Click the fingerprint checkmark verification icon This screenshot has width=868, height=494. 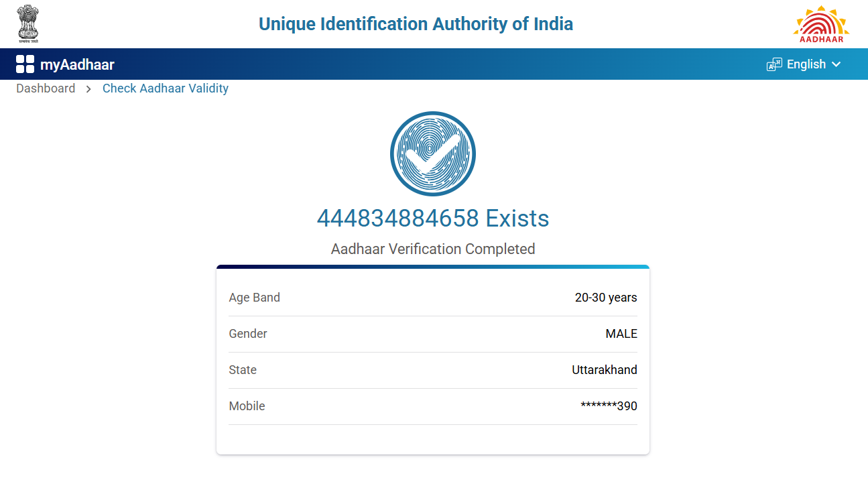pos(433,153)
